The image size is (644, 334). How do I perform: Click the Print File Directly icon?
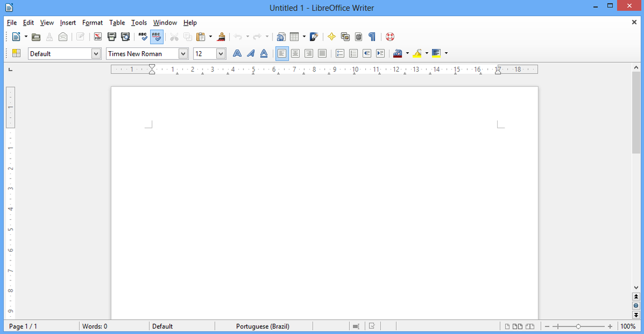[x=112, y=37]
